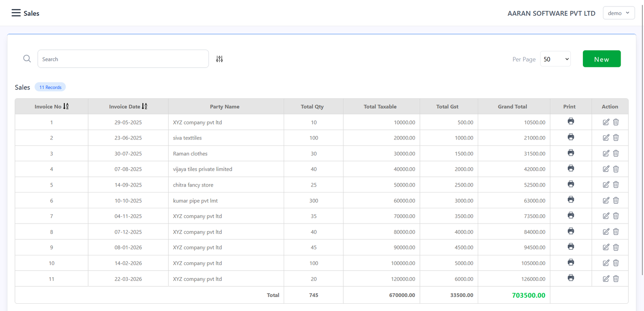This screenshot has height=311, width=644.
Task: Open the Per Page dropdown
Action: pos(555,59)
